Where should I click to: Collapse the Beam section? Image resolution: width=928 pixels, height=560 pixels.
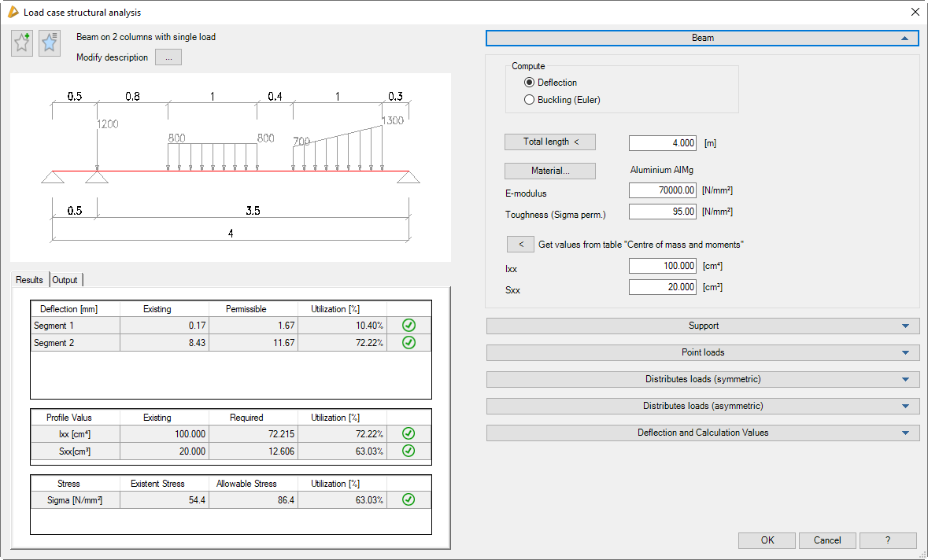[x=703, y=38]
